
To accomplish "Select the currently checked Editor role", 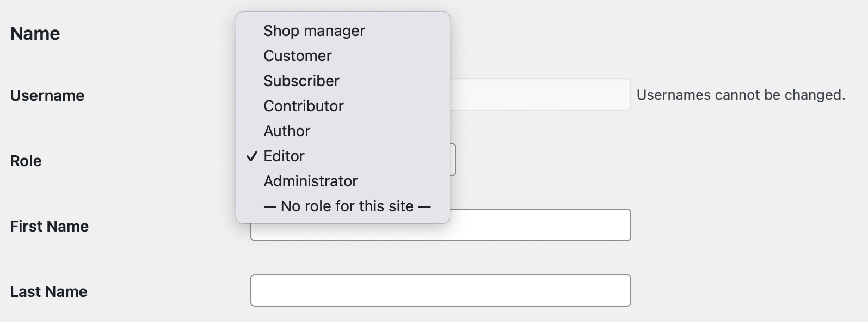I will point(284,156).
